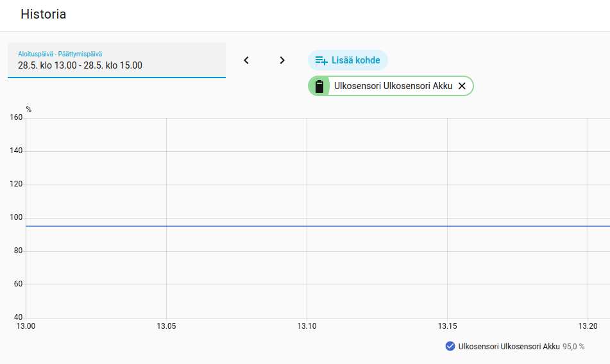Click the % unit label above axis

(28, 110)
